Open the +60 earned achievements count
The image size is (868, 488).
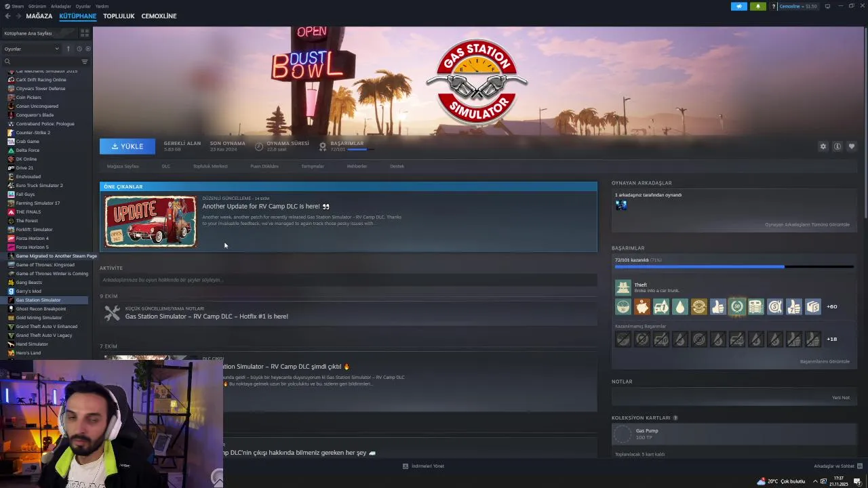click(831, 306)
